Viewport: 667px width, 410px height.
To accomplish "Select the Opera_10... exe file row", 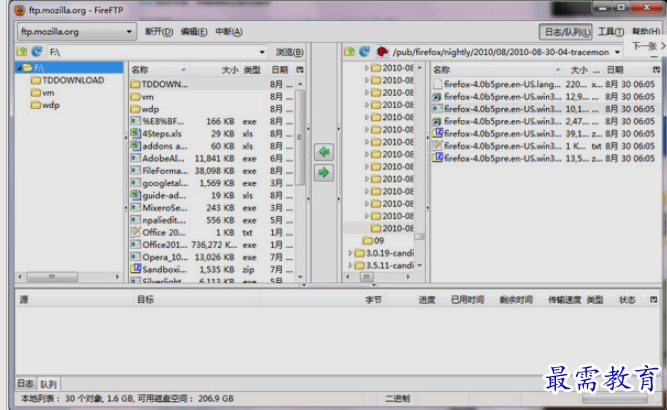I will (x=212, y=257).
